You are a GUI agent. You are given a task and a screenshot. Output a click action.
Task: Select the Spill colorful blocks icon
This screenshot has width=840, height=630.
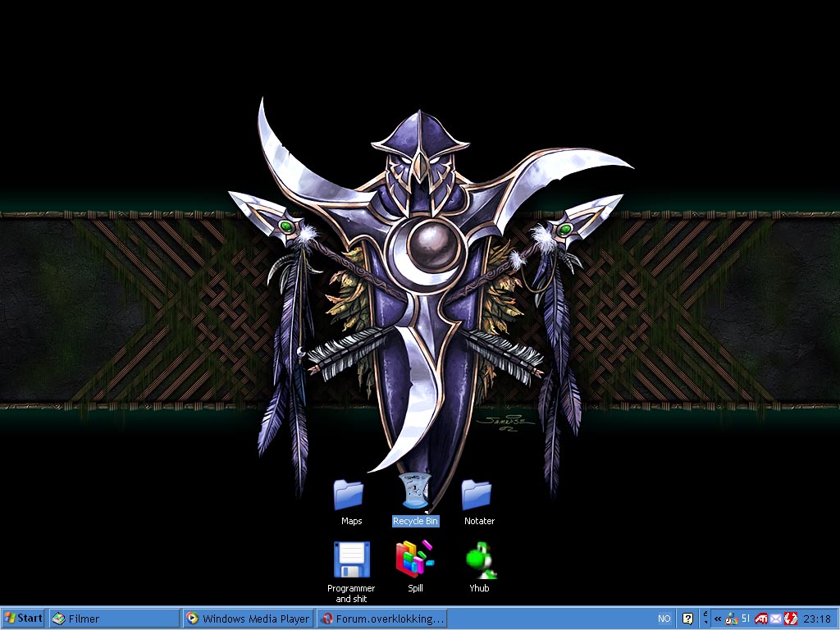(415, 559)
